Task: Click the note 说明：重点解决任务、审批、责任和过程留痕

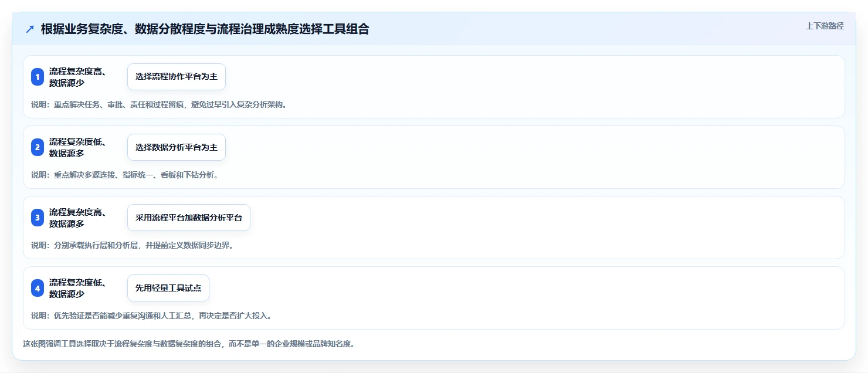Action: pos(159,105)
